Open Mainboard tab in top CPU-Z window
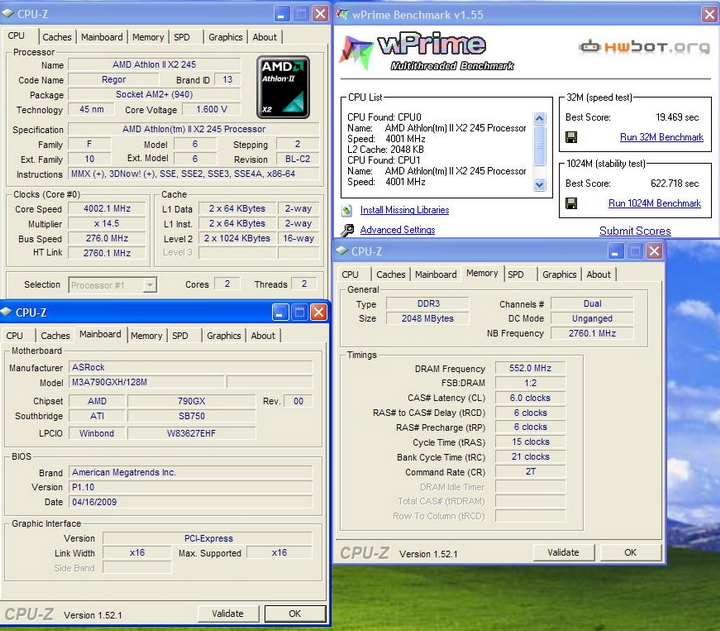Viewport: 720px width, 631px height. point(102,37)
